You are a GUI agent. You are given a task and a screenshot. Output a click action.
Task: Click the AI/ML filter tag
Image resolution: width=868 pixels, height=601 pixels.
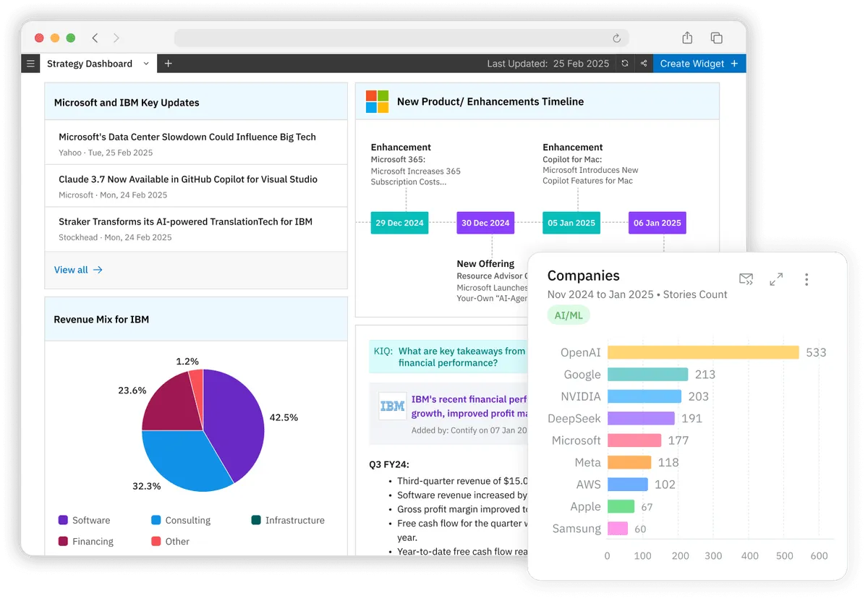point(569,315)
